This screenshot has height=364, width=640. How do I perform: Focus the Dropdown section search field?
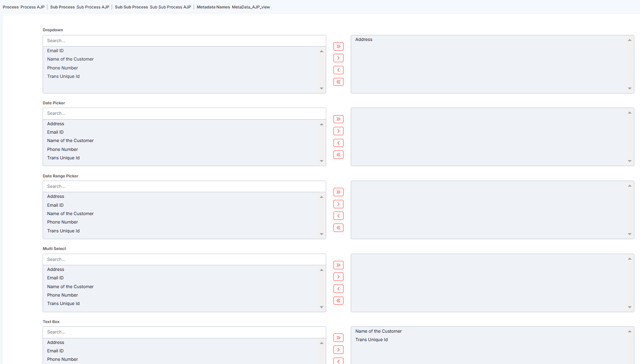[184, 41]
